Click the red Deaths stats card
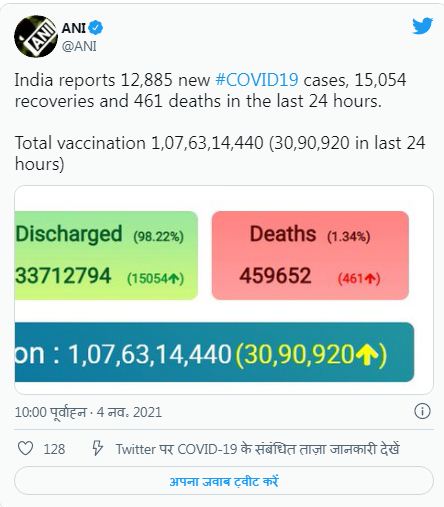 [x=310, y=255]
